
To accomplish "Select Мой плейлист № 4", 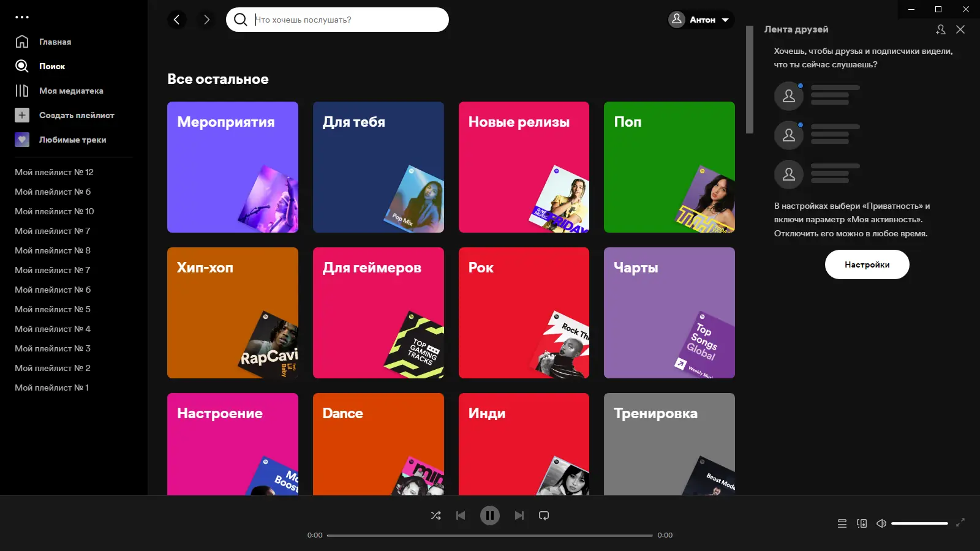I will pos(53,329).
